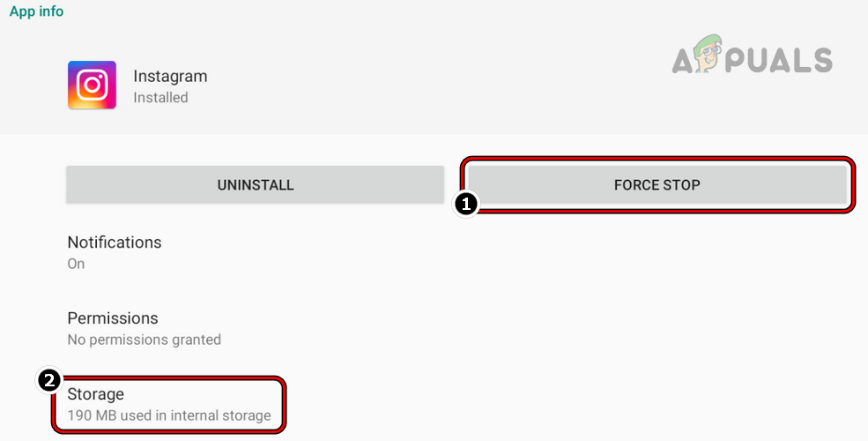868x441 pixels.
Task: Open the Permissions setting
Action: [x=113, y=318]
